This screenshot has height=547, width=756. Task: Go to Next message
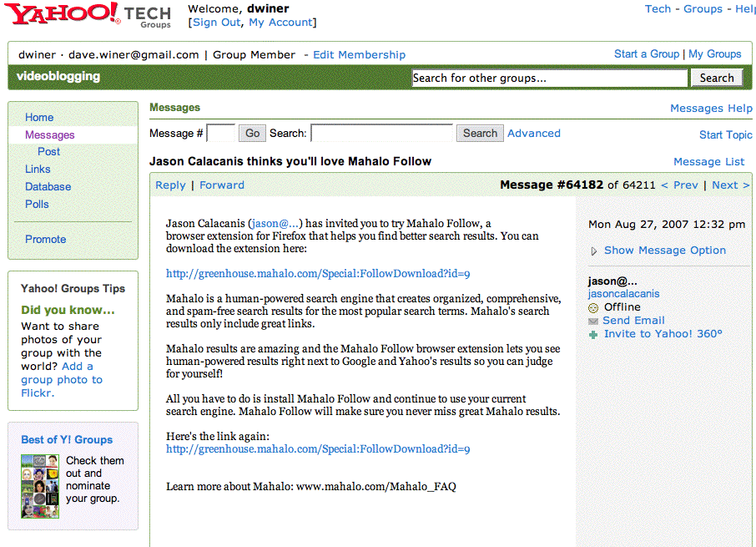(x=730, y=185)
